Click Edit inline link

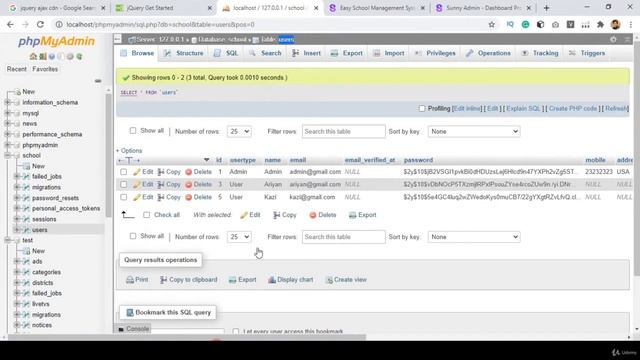point(467,109)
